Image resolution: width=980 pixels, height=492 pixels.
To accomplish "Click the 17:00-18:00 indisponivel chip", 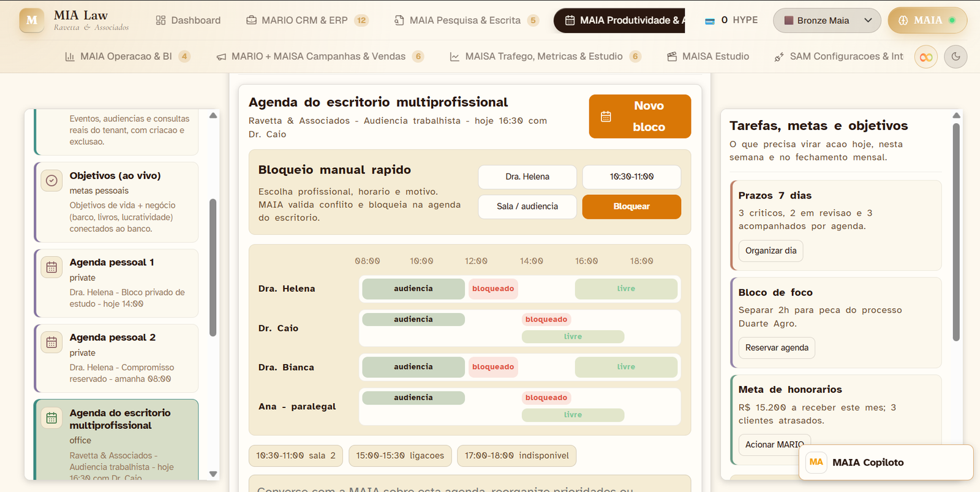I will click(x=517, y=456).
